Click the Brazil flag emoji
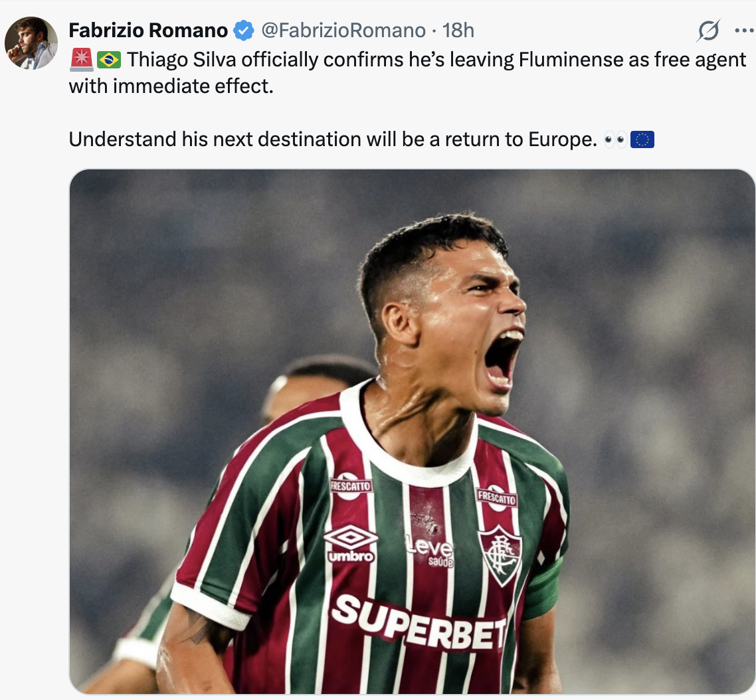The width and height of the screenshot is (756, 700). 108,60
